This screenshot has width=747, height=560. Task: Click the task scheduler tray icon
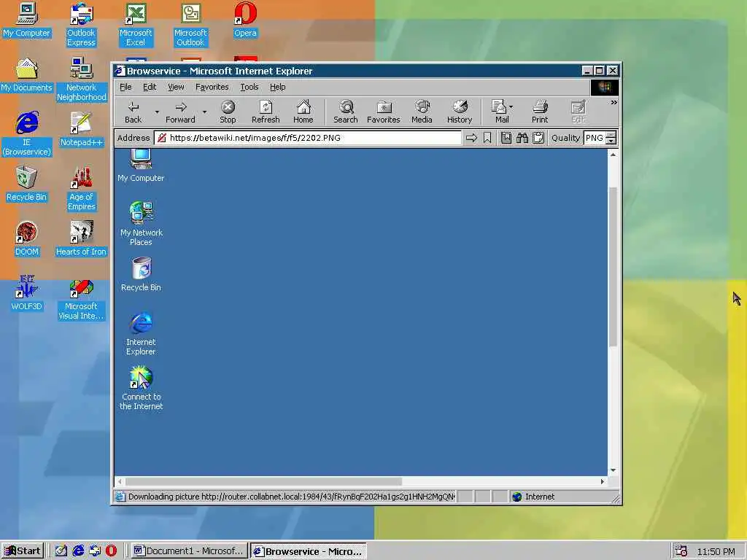point(681,551)
